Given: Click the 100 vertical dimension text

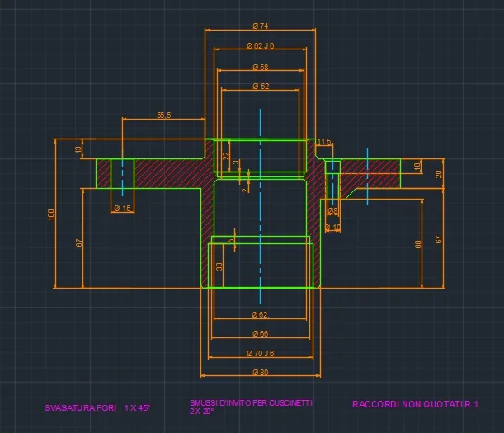Looking at the screenshot, I should click(51, 214).
